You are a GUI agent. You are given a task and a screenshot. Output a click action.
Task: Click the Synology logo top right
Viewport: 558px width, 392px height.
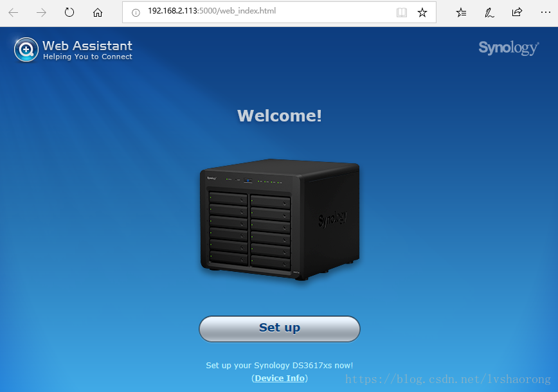[509, 48]
